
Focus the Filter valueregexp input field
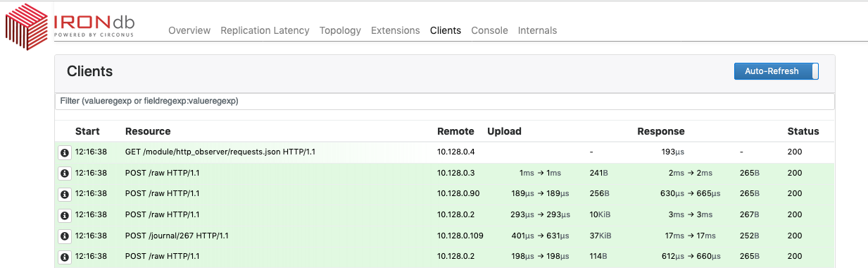click(444, 102)
